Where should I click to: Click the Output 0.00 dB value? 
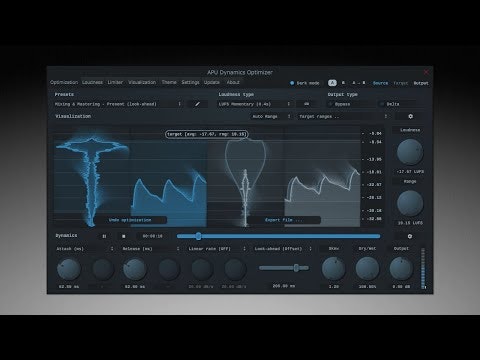click(401, 287)
